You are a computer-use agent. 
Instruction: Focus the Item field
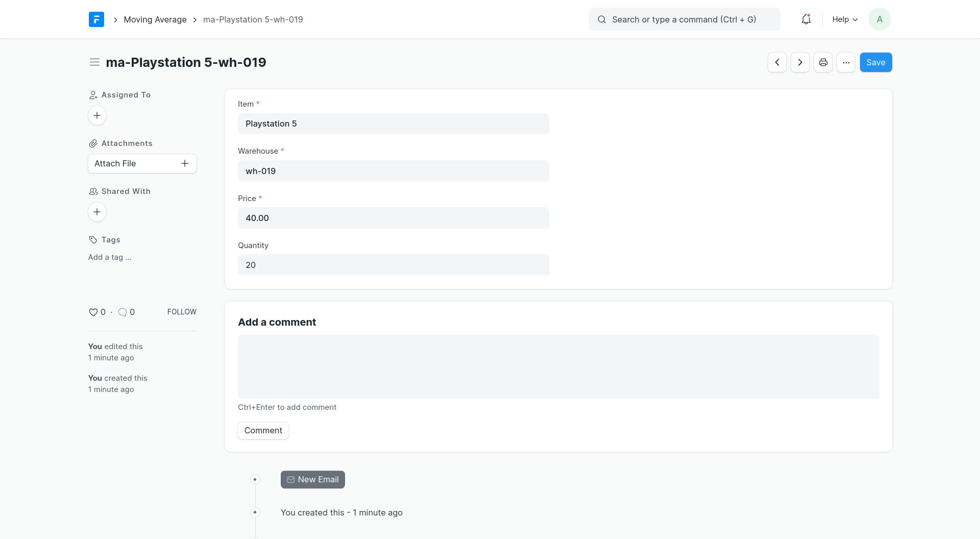(x=394, y=124)
